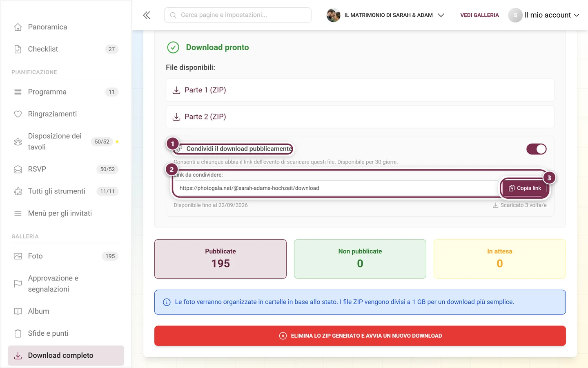The height and width of the screenshot is (368, 588).
Task: Click 'Disponibile fino al 22/09/2026' text
Action: click(211, 205)
